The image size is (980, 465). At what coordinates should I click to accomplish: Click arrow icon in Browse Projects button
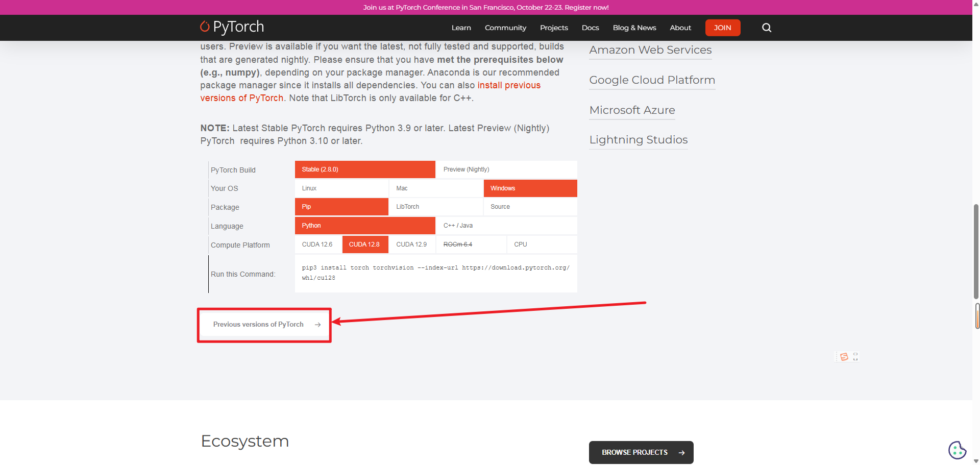pos(681,453)
